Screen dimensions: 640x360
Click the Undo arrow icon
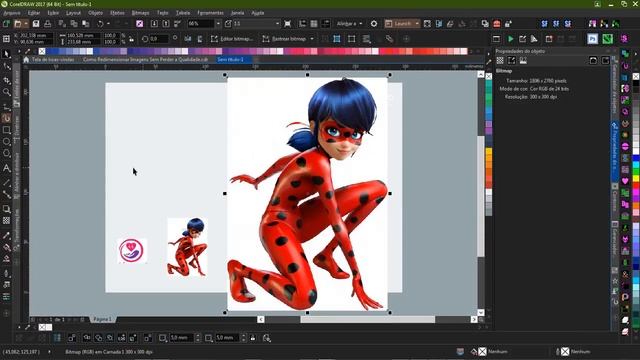[x=100, y=24]
